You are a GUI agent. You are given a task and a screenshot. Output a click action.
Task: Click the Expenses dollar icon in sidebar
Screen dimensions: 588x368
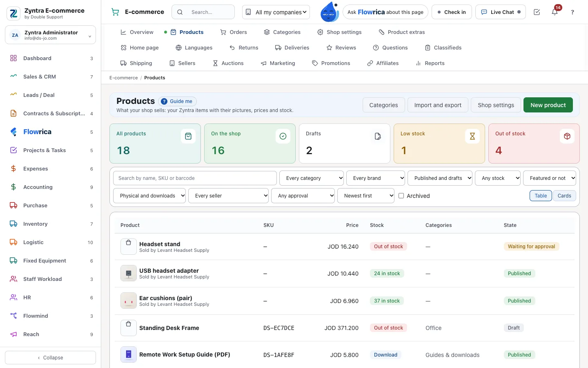pos(13,169)
